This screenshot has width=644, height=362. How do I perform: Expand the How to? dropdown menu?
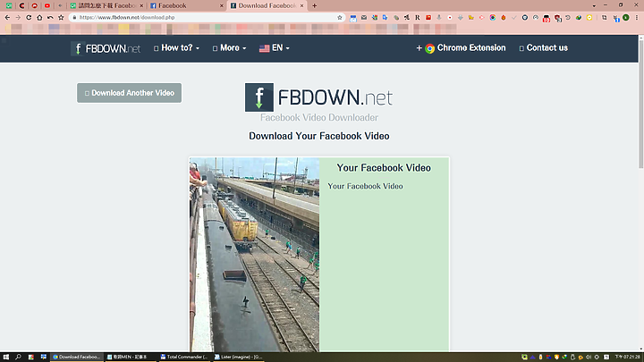pos(176,48)
